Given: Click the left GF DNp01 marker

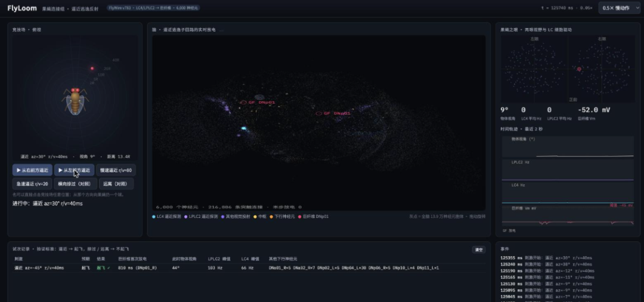Looking at the screenshot, I should [258, 102].
